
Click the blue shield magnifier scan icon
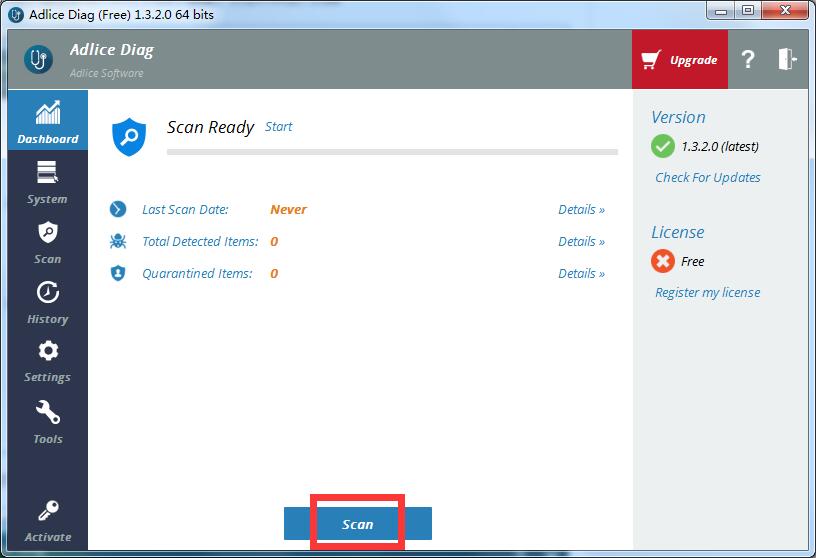129,136
